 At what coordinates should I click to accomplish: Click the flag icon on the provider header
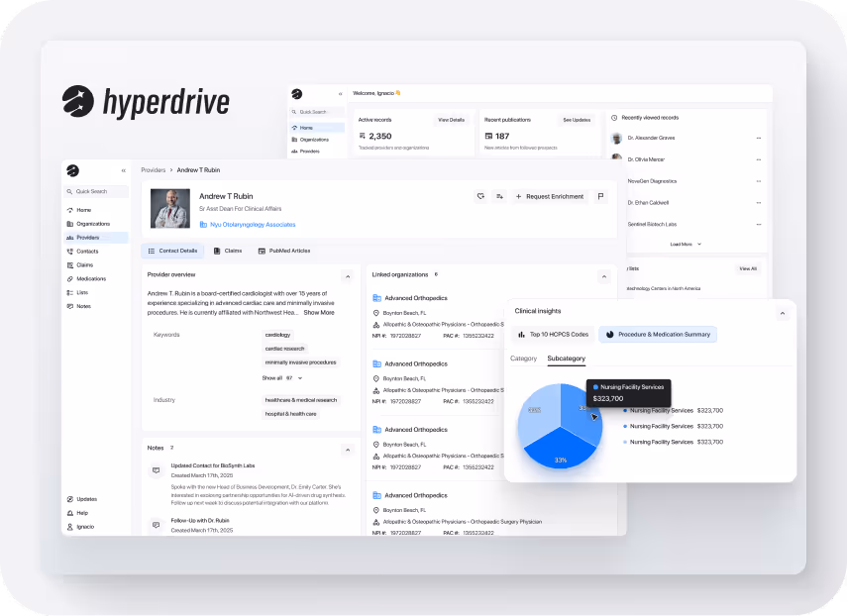tap(600, 196)
